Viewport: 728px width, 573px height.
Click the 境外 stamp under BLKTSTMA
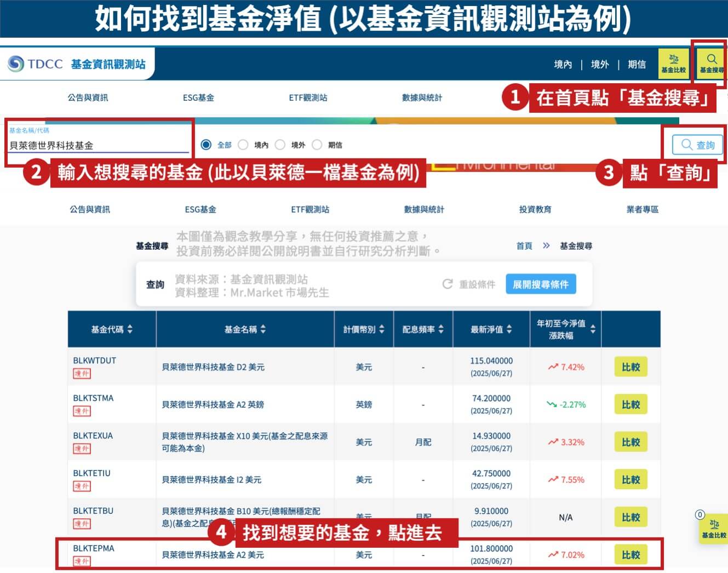pyautogui.click(x=82, y=411)
